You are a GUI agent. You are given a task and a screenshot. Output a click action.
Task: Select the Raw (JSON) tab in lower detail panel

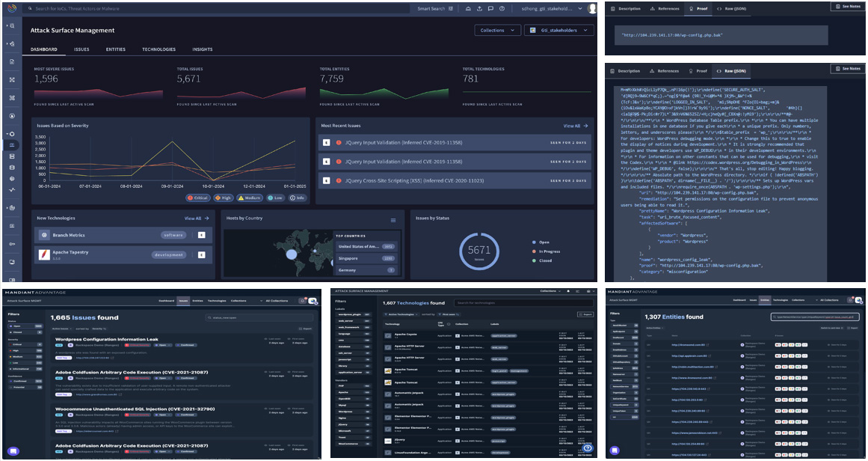pos(732,71)
